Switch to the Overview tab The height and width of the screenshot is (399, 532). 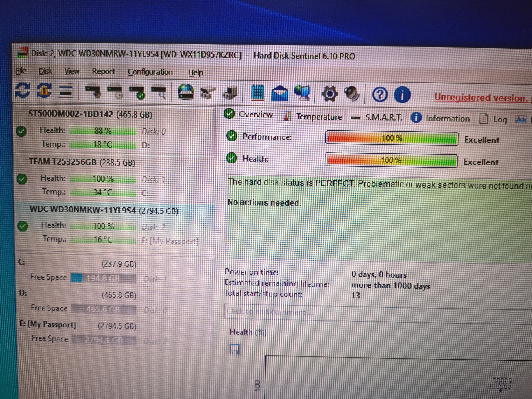coord(249,114)
